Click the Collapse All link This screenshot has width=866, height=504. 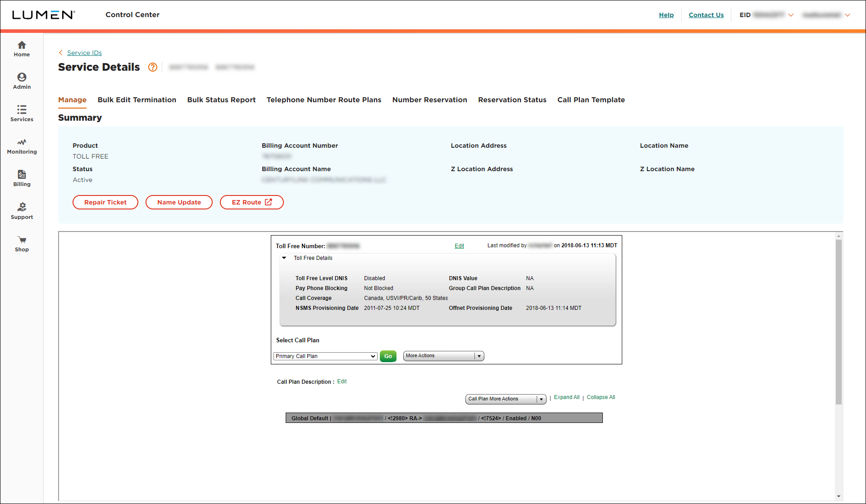coord(601,397)
